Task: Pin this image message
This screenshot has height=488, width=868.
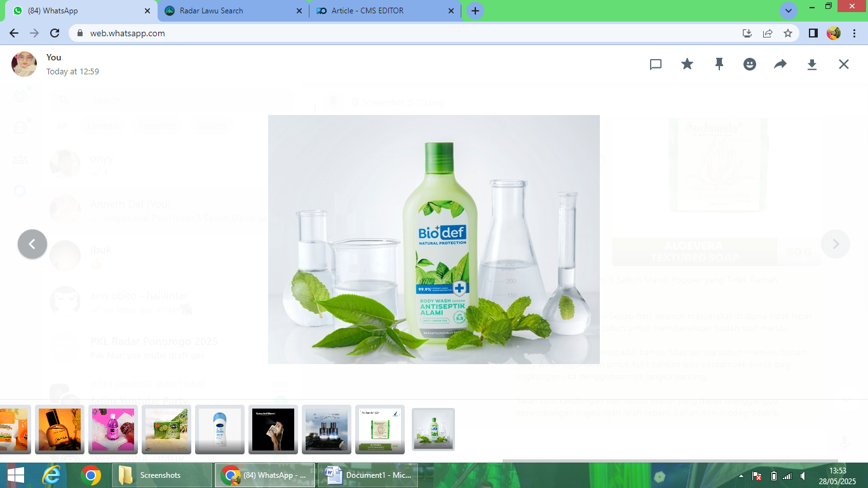Action: 719,64
